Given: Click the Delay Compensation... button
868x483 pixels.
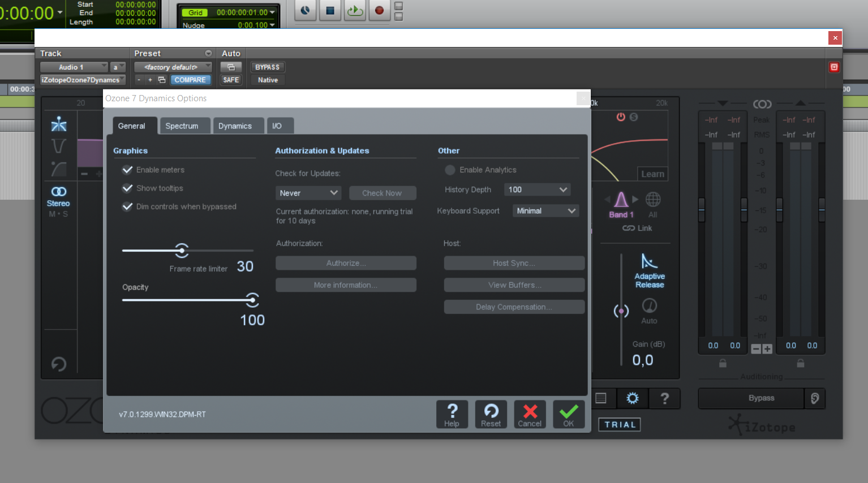Looking at the screenshot, I should (514, 307).
